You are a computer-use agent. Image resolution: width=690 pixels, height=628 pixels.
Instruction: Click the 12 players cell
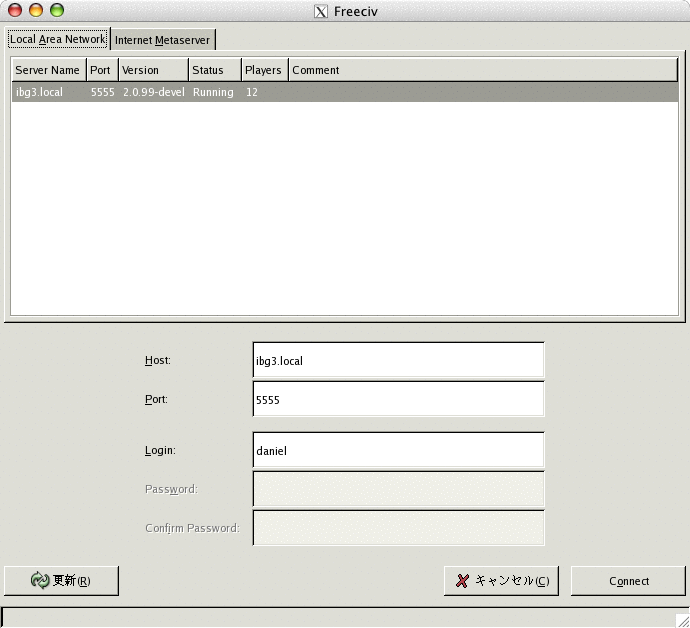[252, 92]
